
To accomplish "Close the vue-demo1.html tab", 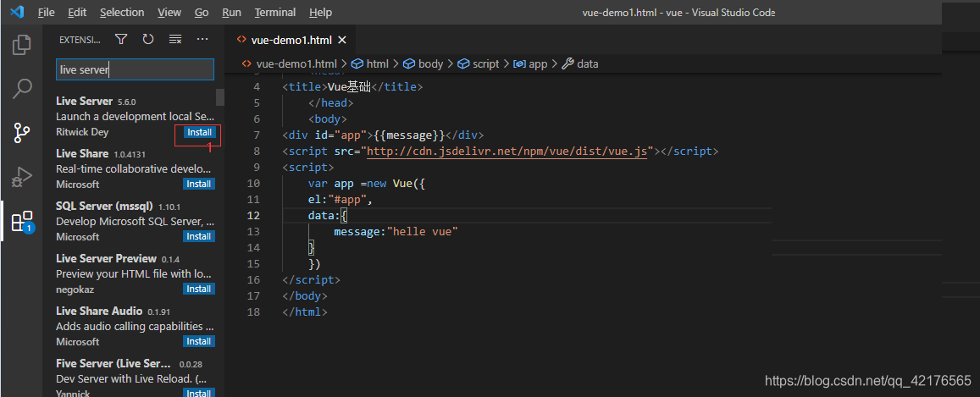I will (x=342, y=40).
